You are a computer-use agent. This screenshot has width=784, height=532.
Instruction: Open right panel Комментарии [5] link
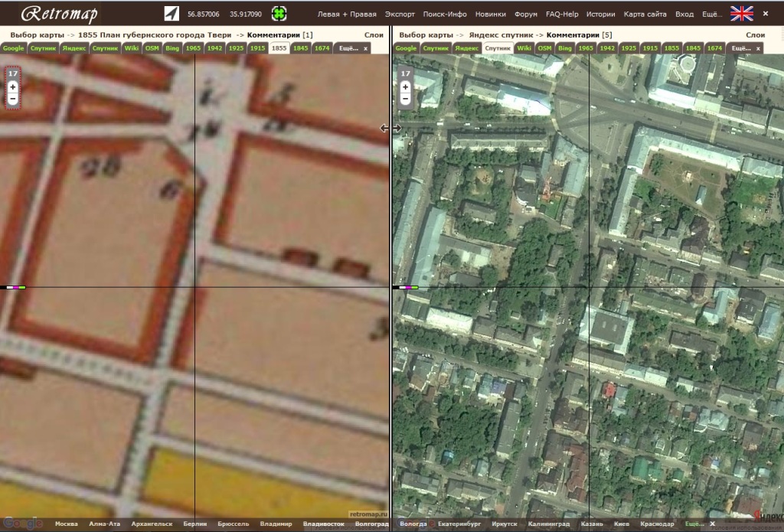[x=579, y=35]
